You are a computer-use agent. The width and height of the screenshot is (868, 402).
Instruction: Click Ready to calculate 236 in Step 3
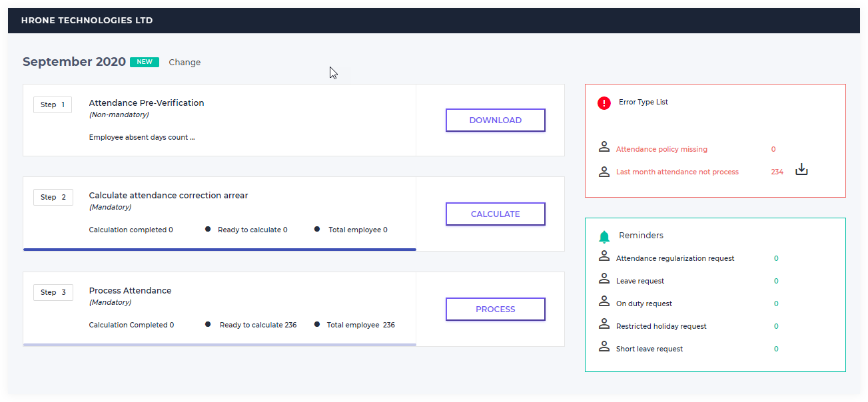258,325
